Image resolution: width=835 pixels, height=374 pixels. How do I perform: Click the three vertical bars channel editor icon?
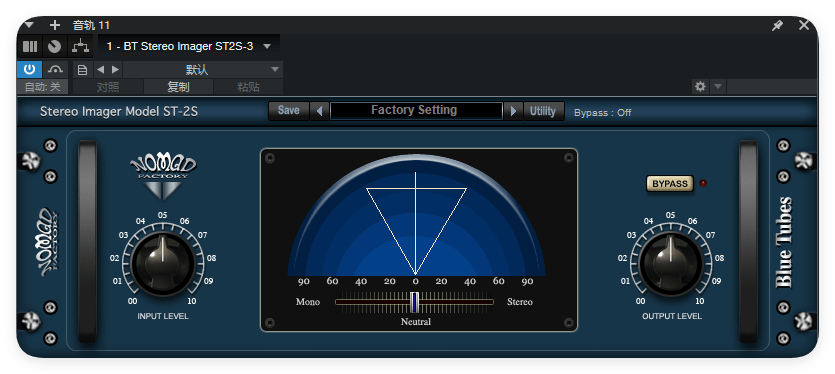pyautogui.click(x=30, y=47)
